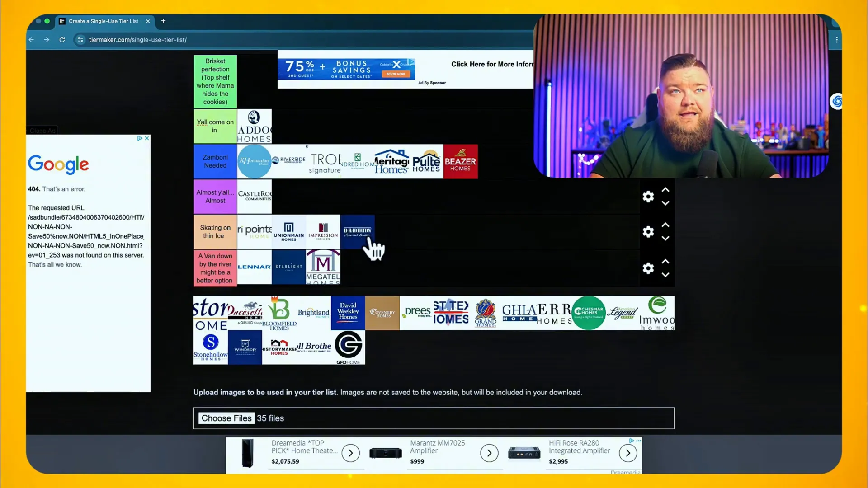
Task: Pick the Stonehollow Homes logo
Action: [x=211, y=347]
